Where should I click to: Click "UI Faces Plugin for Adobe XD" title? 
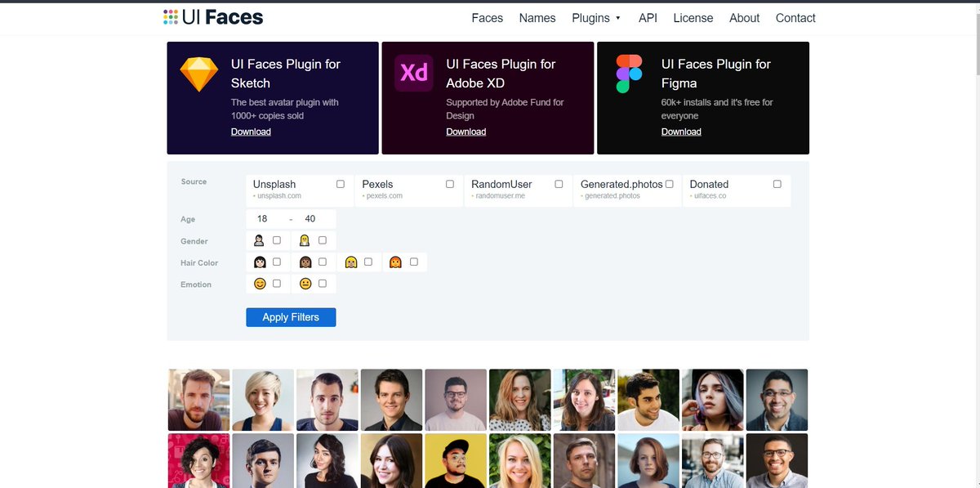click(x=501, y=74)
